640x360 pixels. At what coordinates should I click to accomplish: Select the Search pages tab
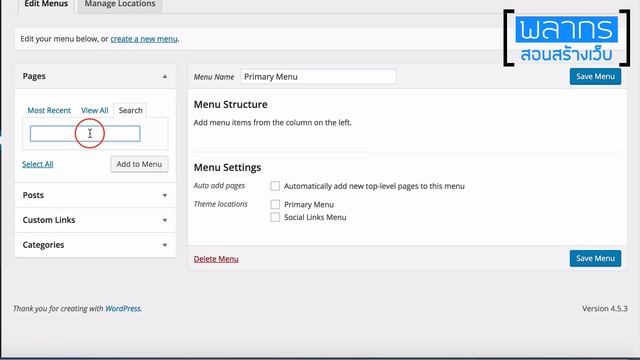[131, 110]
